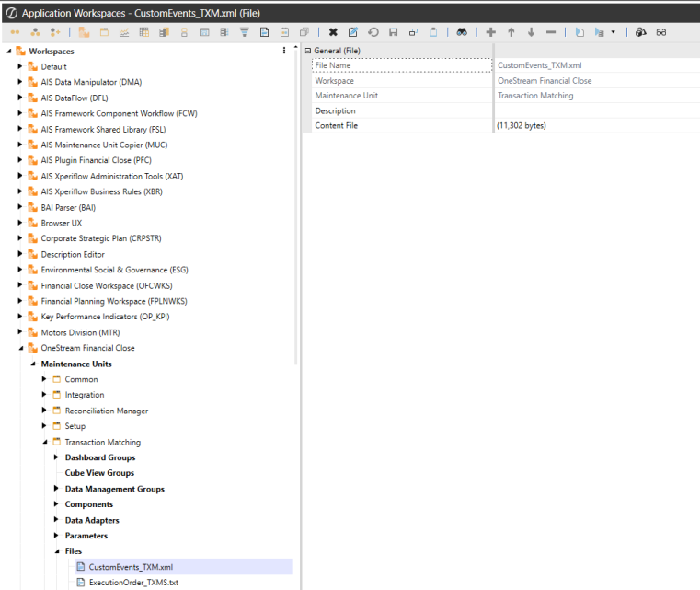
Task: Click the paste clipboard toolbar icon
Action: coord(433,32)
